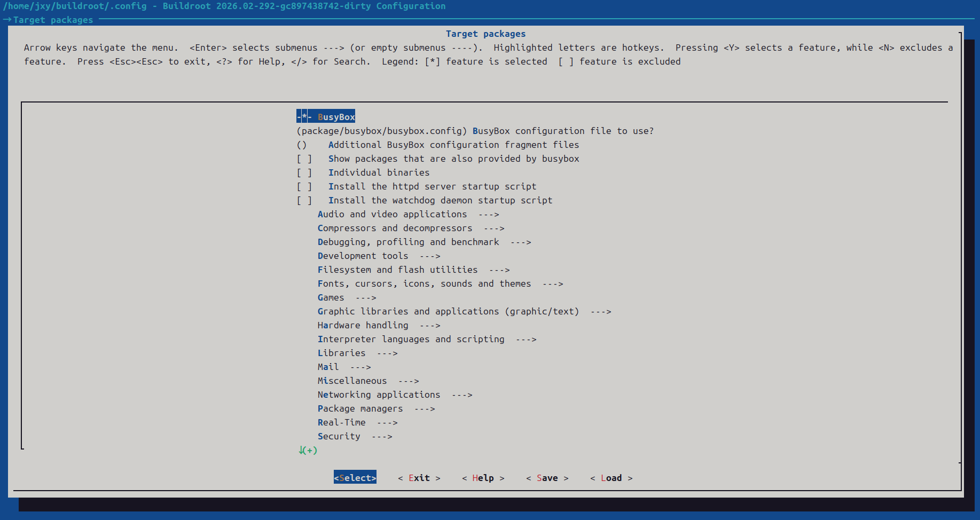Edit the BusyBox configuration file path

[x=474, y=131]
